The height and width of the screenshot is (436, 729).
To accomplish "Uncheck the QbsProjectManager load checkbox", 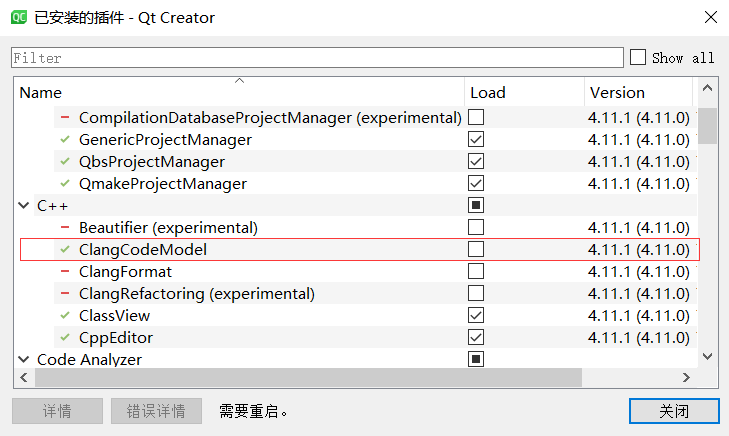I will tap(476, 161).
